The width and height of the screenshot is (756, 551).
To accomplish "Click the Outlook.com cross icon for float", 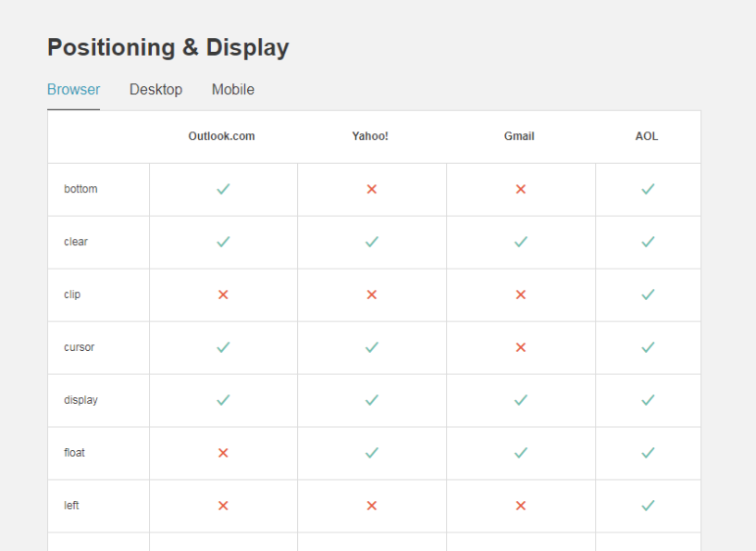I will [x=223, y=453].
